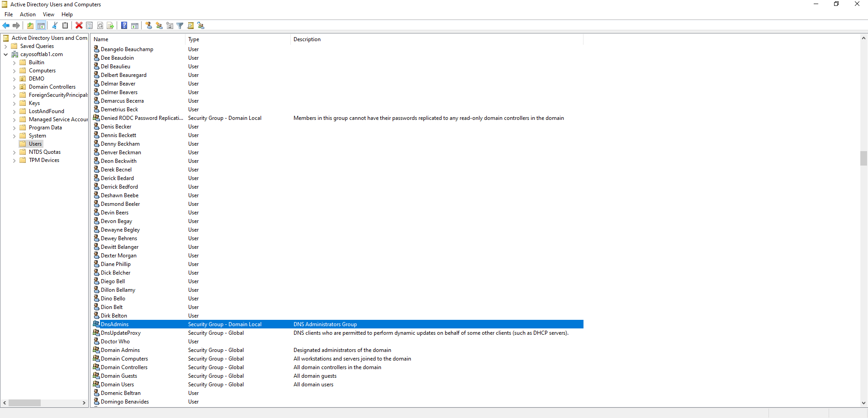Click the Cut scissors icon
Viewport: 868px width, 418px height.
[x=55, y=26]
